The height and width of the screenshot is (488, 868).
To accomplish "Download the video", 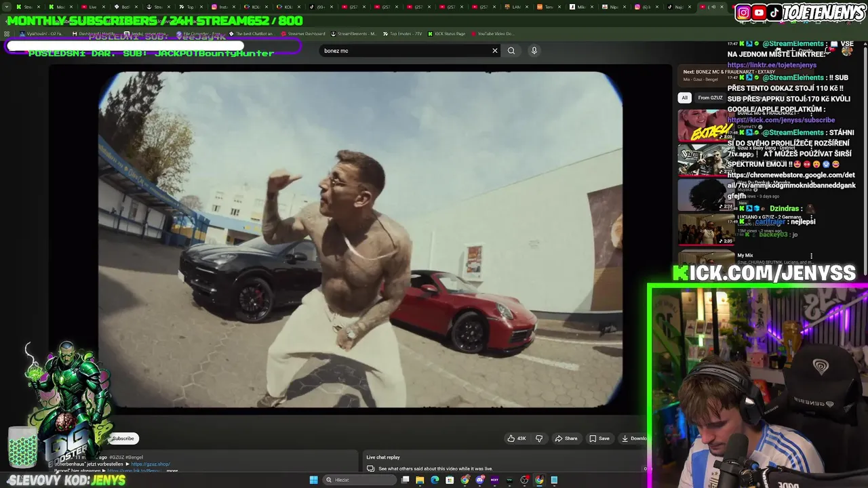I will click(634, 439).
